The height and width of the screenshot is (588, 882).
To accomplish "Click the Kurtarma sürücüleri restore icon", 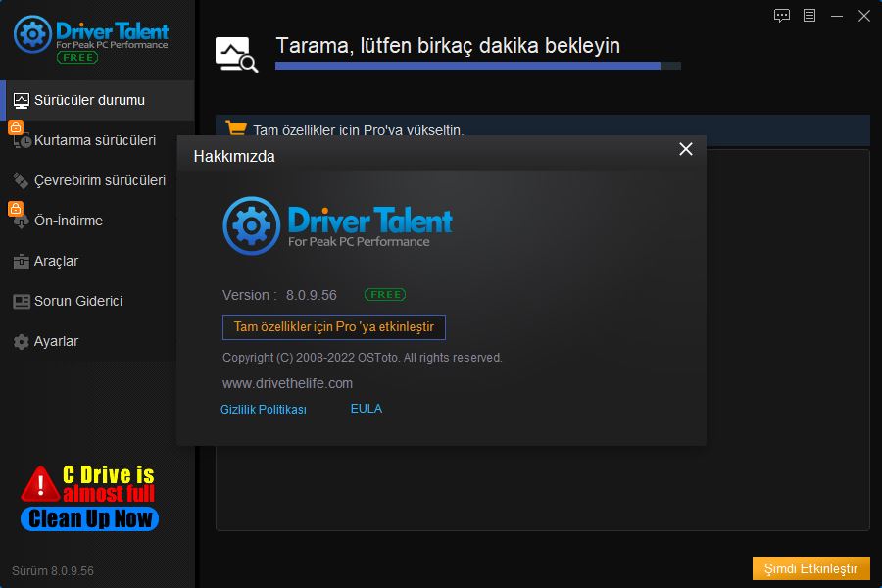I will pos(22,141).
